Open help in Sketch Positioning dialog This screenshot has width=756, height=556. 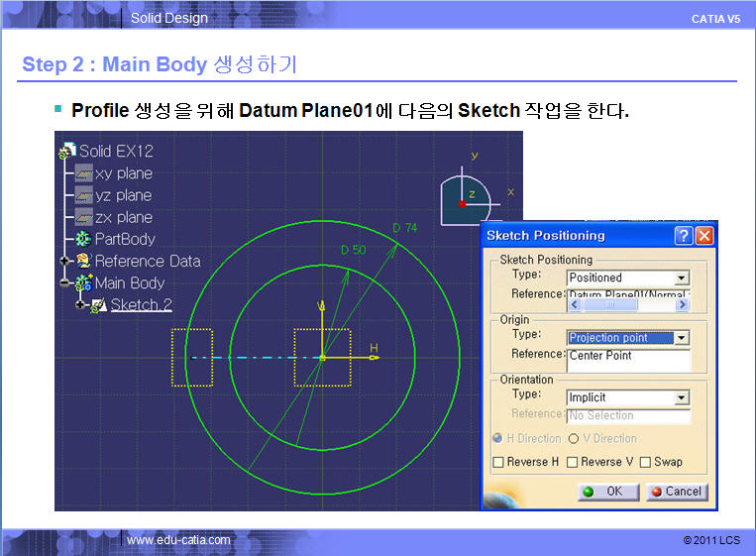(x=684, y=236)
